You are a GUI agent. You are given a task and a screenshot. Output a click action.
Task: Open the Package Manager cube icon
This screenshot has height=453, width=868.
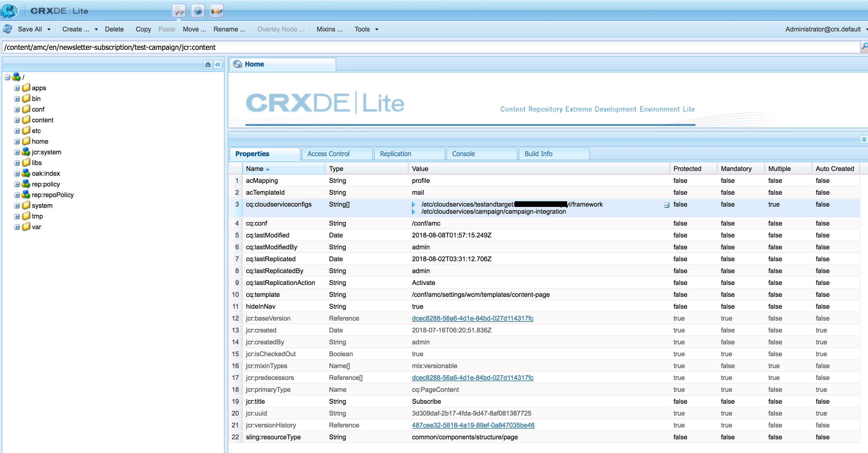click(198, 11)
